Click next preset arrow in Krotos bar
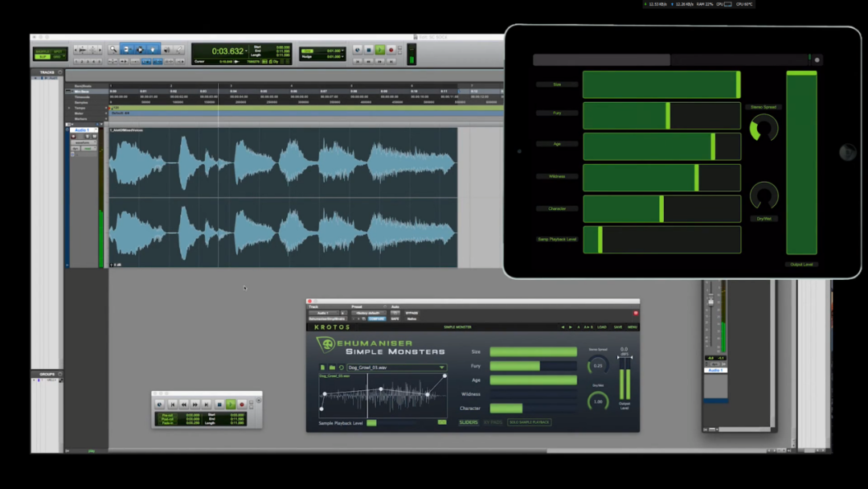 click(571, 327)
